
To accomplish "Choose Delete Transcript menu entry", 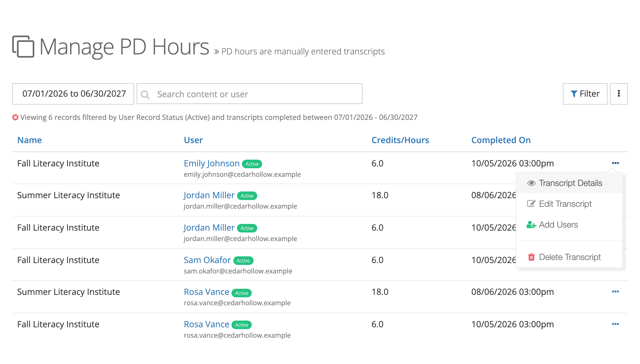I will coord(569,257).
